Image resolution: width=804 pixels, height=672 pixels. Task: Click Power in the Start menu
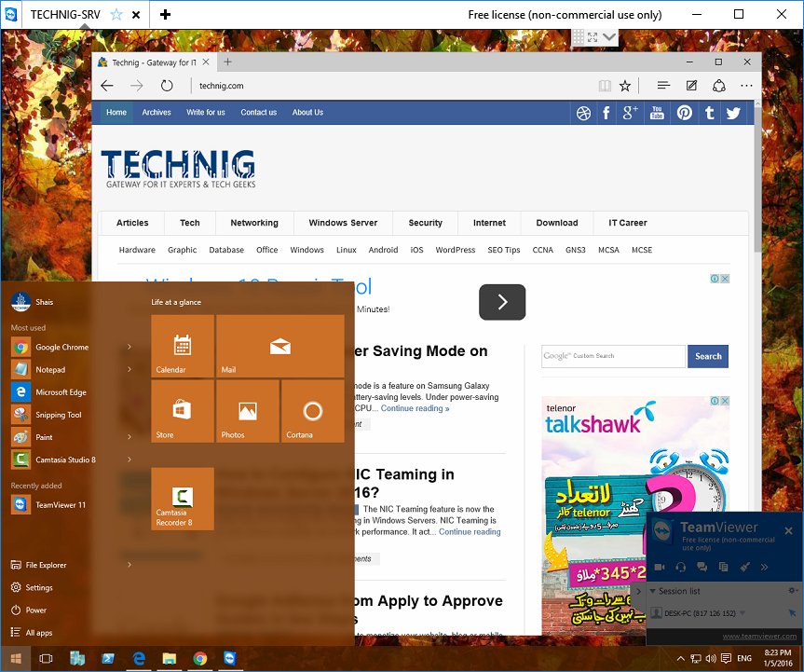click(29, 610)
